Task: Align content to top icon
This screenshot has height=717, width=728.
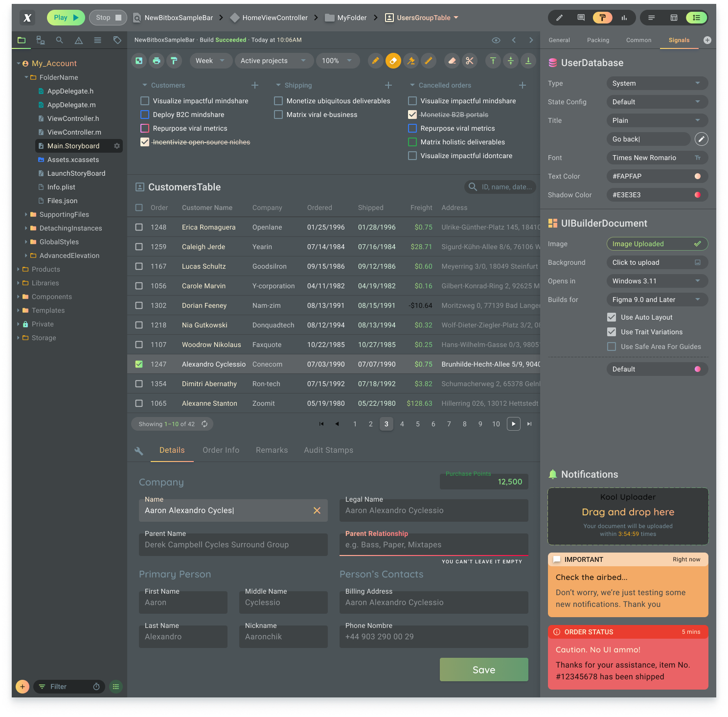Action: pos(493,61)
